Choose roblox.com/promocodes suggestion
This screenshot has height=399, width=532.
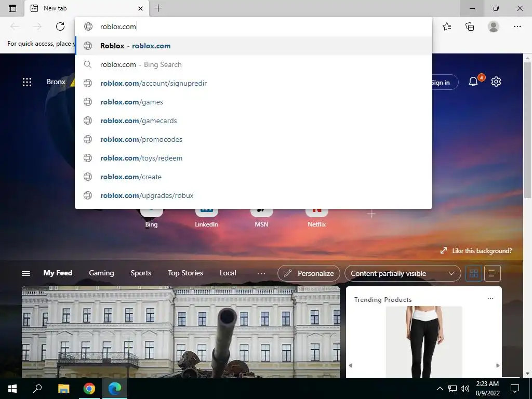[253, 139]
